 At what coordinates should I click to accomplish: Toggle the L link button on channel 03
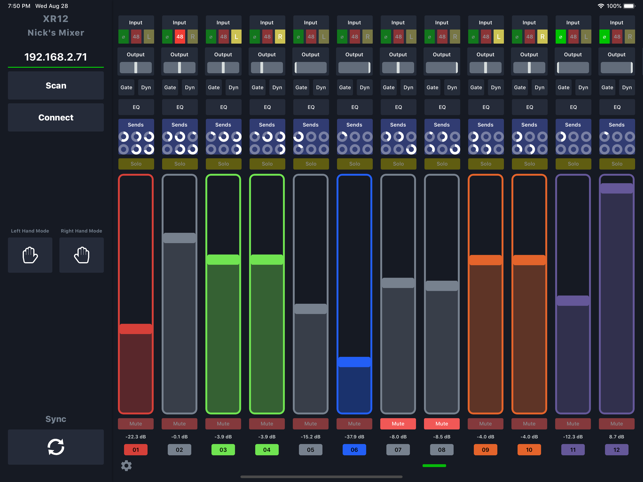coord(236,37)
